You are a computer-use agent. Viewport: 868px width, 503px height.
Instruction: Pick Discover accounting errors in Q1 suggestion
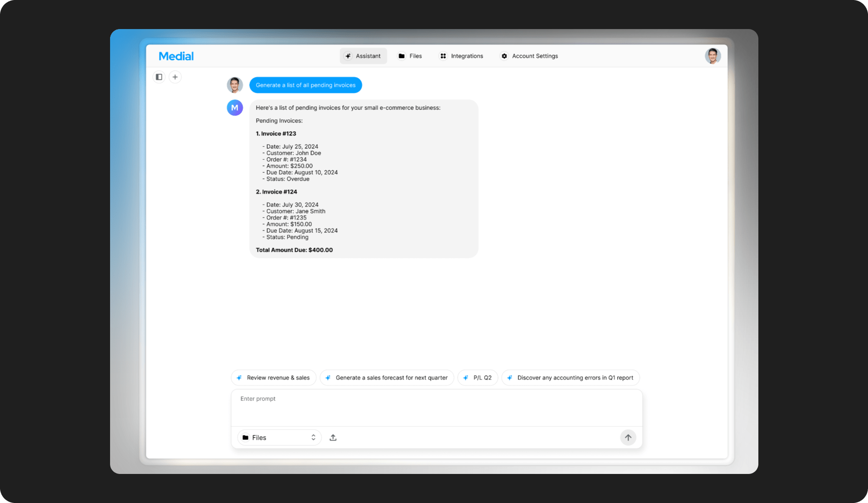click(570, 378)
